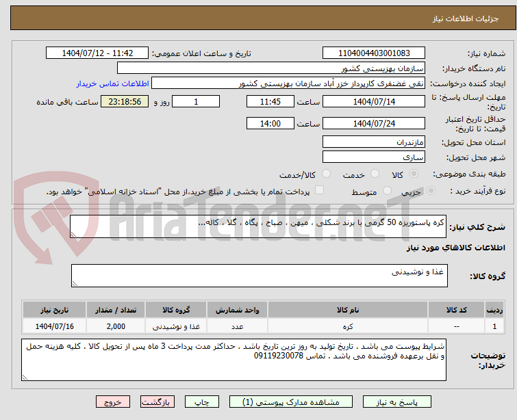Click the کد کالا column header
Screen dimensions: 517x420
456,310
